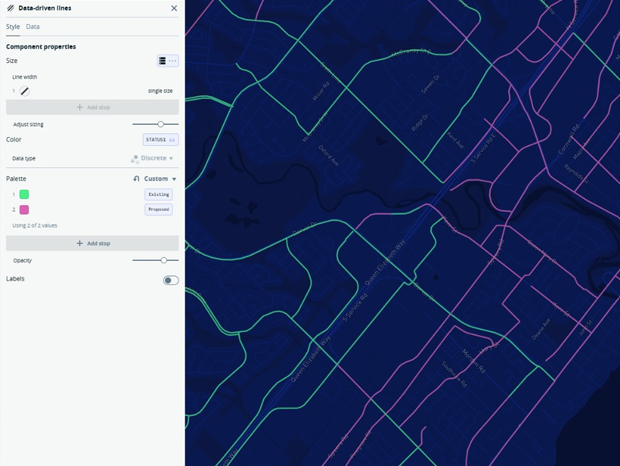Reset palette with the undo arrow icon

click(x=136, y=179)
